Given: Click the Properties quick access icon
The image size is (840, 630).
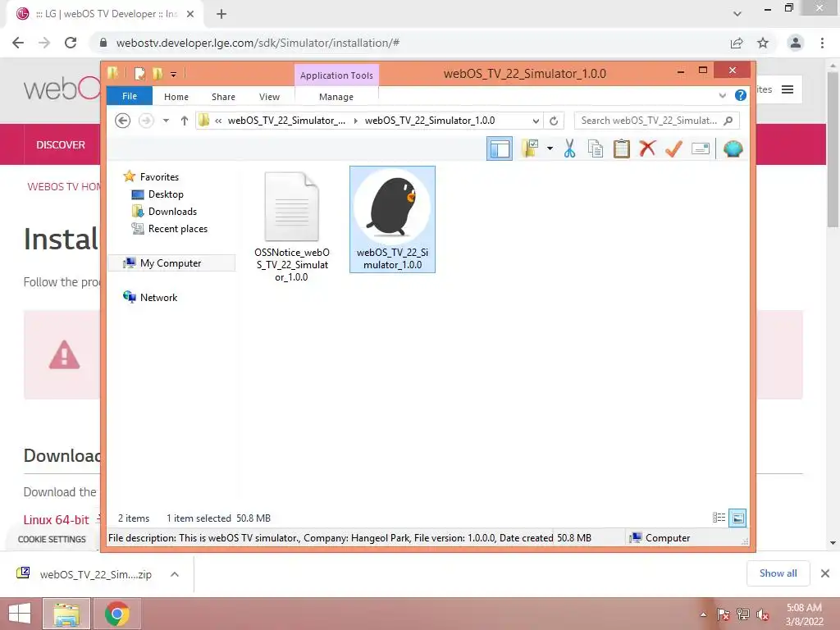Looking at the screenshot, I should pyautogui.click(x=139, y=74).
